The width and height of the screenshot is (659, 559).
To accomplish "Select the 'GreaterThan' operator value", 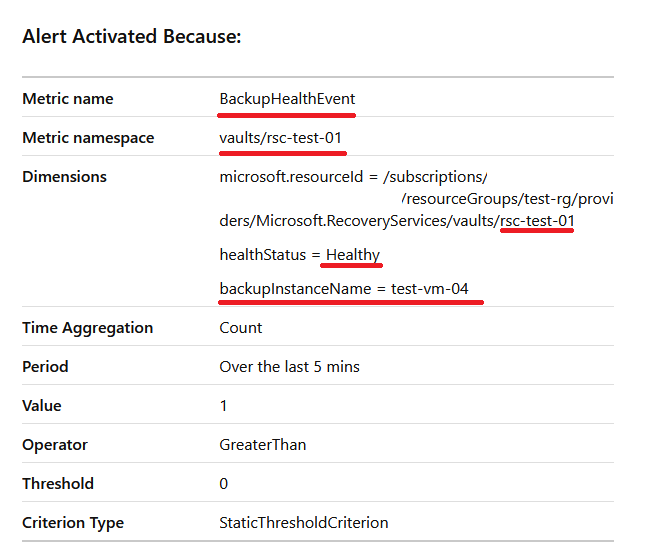I will pos(263,445).
